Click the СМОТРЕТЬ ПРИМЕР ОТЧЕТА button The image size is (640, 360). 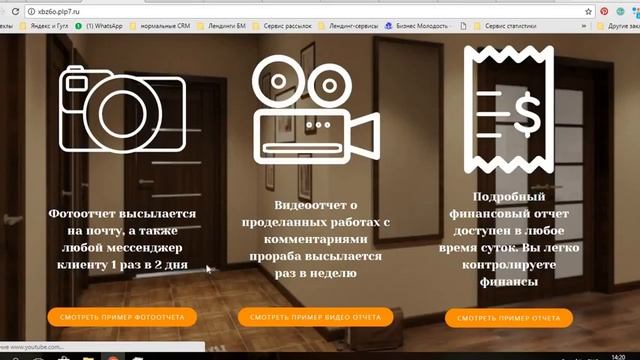(509, 318)
